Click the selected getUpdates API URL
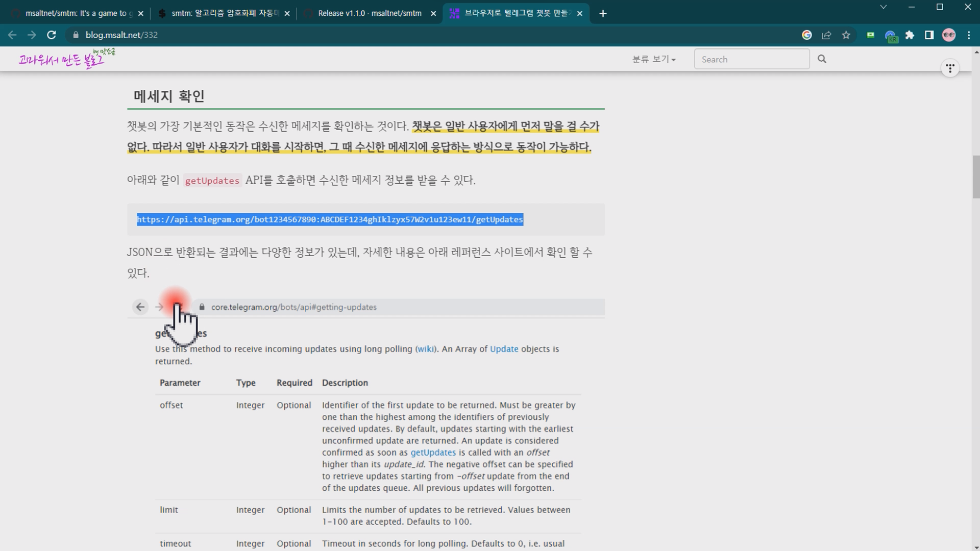The height and width of the screenshot is (551, 980). tap(330, 219)
